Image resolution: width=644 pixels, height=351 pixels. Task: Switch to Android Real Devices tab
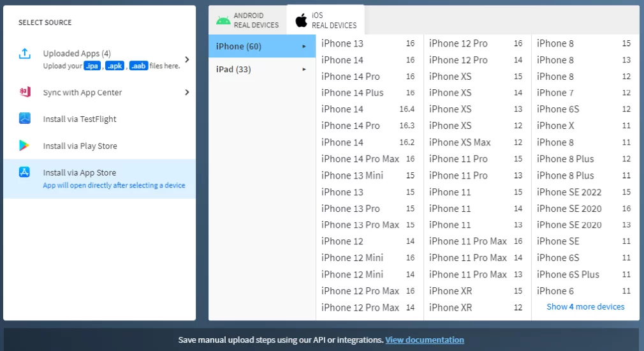247,20
